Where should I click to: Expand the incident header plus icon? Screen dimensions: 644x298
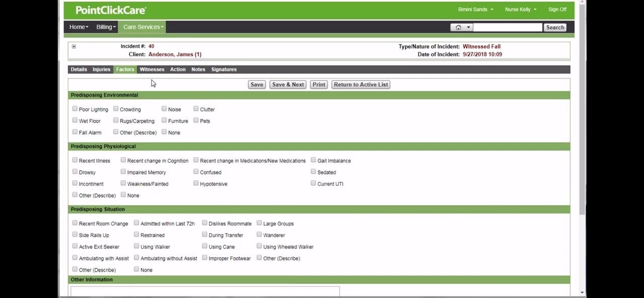tap(73, 46)
